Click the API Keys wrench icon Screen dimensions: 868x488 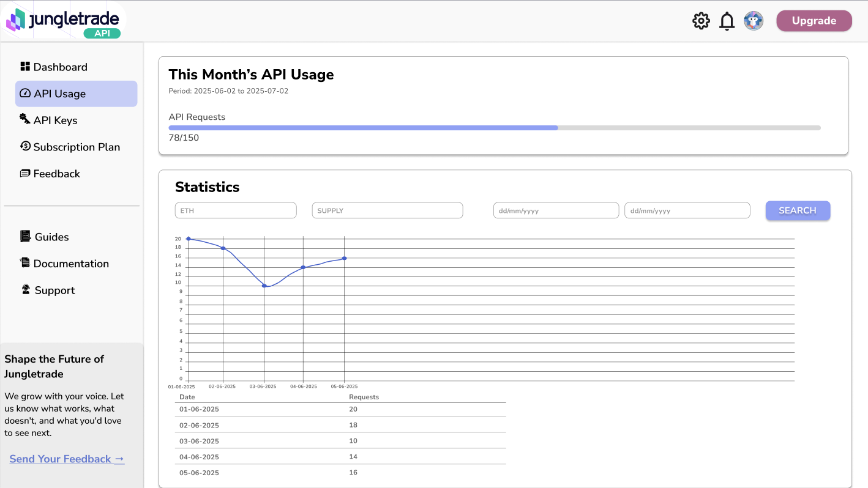click(x=25, y=120)
